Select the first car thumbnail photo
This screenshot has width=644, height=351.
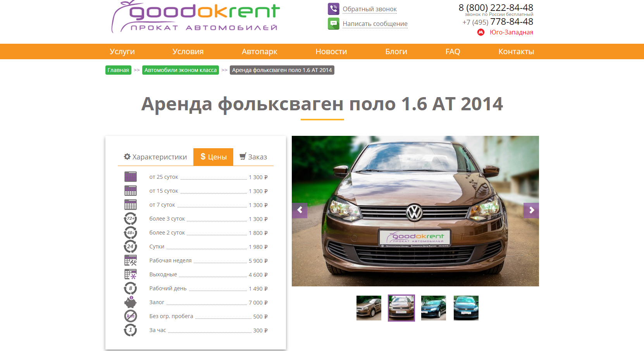(369, 308)
